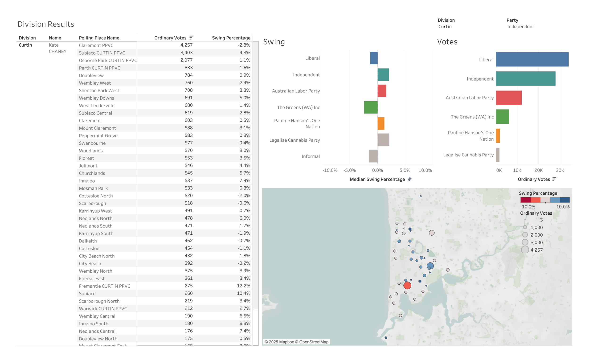The image size is (589, 364).
Task: Click the pin icon beside Median Swing Percentage
Action: (410, 179)
